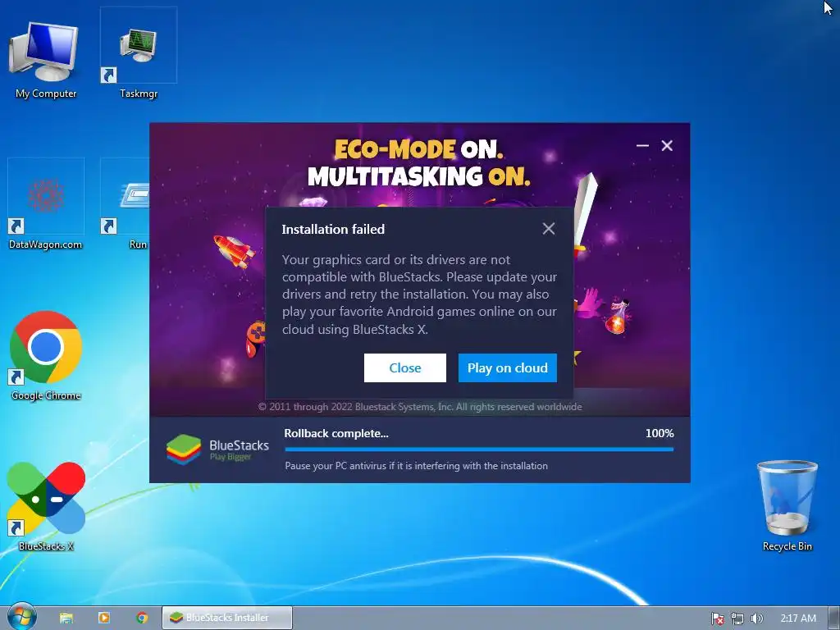Open the Windows Start menu

pyautogui.click(x=21, y=618)
